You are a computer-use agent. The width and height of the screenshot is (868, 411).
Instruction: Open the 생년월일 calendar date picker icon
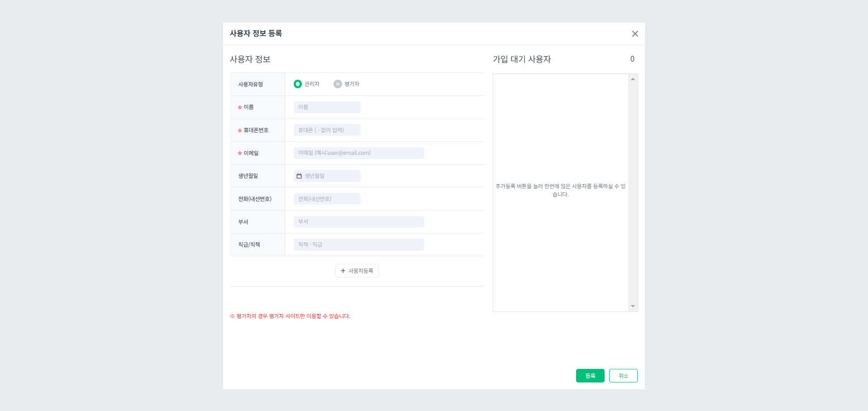click(x=300, y=176)
